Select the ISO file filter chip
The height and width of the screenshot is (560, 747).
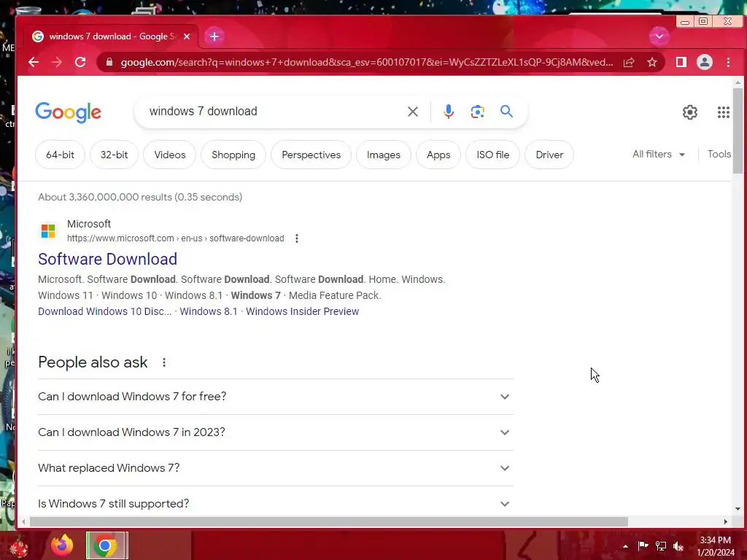pos(492,155)
